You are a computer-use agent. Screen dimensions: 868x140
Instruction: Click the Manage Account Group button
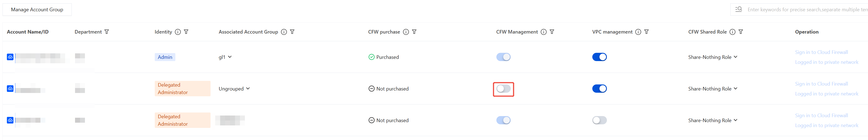pyautogui.click(x=37, y=9)
